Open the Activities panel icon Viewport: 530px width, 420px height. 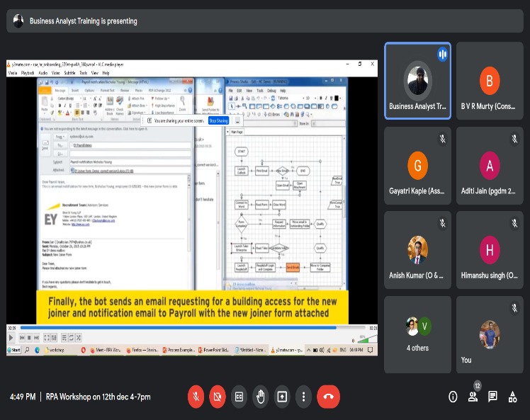512,397
